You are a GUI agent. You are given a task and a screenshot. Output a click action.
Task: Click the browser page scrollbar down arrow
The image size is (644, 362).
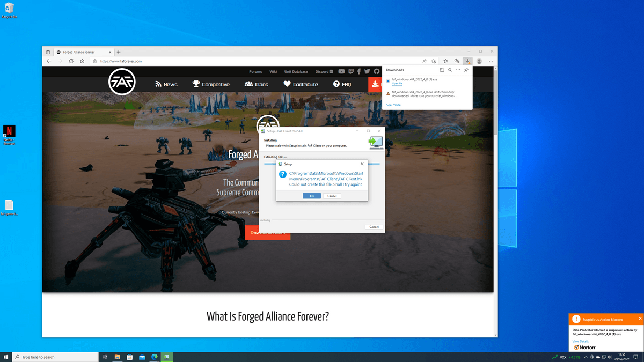pos(495,335)
